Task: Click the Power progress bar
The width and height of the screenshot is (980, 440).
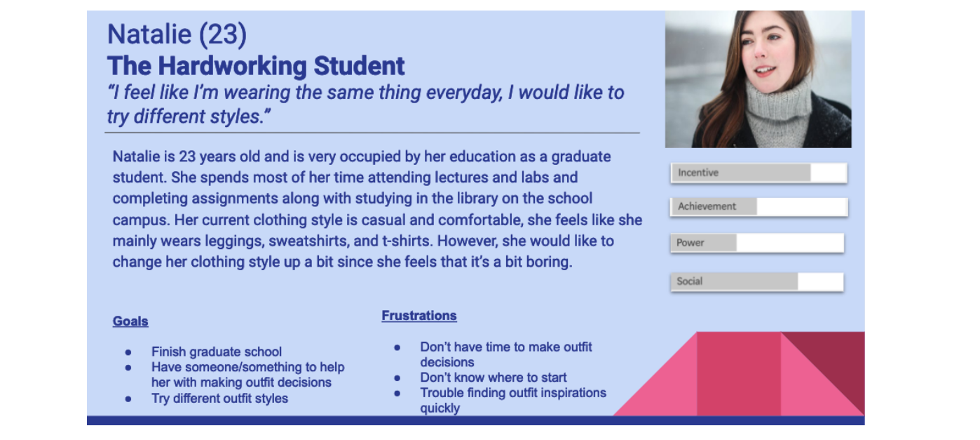Action: click(757, 243)
